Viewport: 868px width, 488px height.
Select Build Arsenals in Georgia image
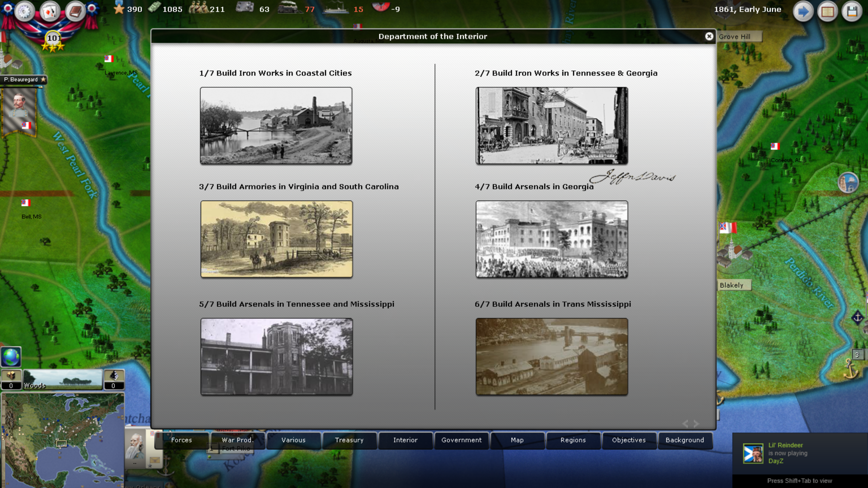point(552,239)
